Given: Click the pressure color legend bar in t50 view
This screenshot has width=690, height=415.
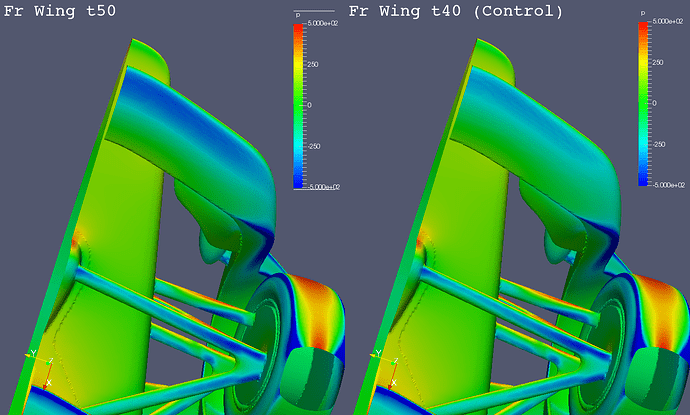Looking at the screenshot, I should click(298, 106).
